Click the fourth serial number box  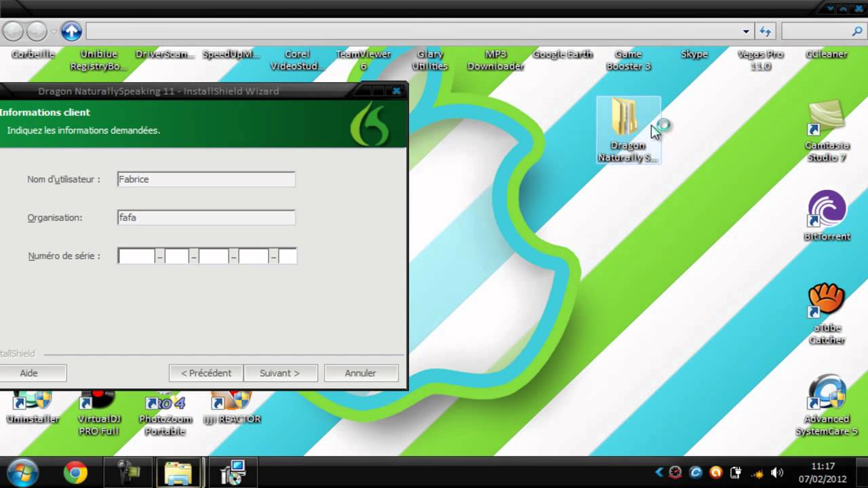pos(254,256)
